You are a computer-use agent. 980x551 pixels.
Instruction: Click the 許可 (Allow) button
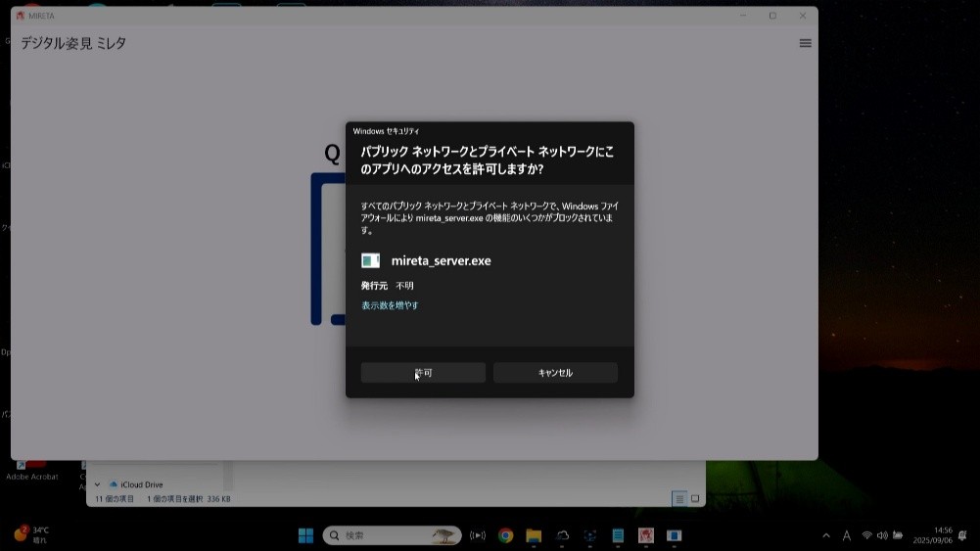coord(423,373)
